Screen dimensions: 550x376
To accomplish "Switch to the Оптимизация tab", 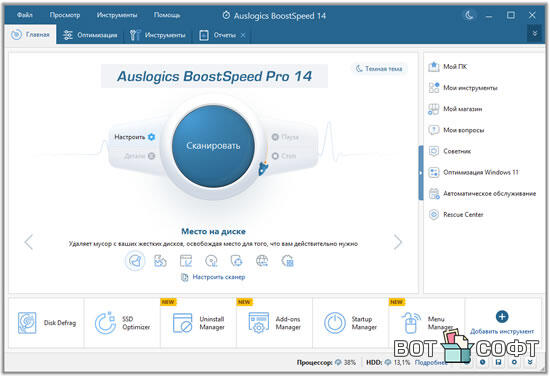I will point(90,35).
